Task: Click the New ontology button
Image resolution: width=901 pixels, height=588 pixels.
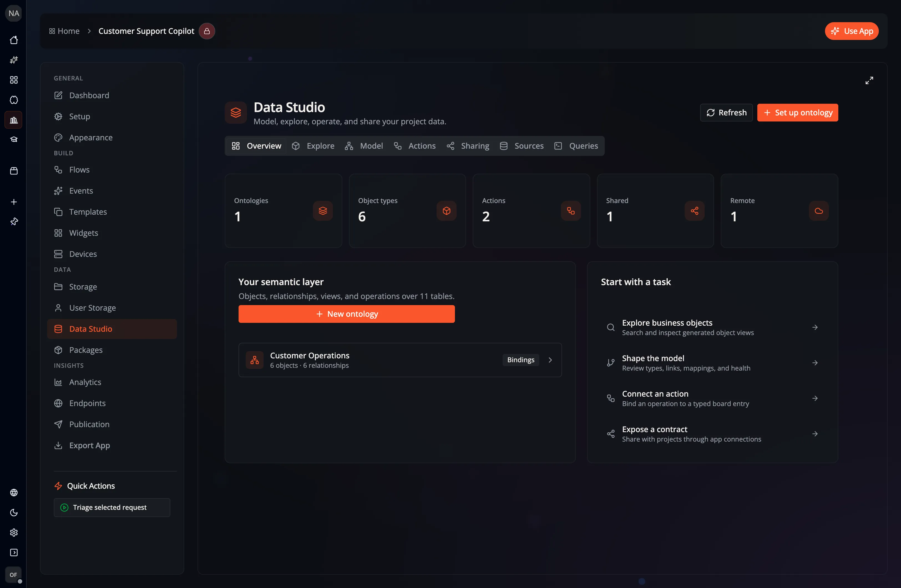Action: [346, 314]
